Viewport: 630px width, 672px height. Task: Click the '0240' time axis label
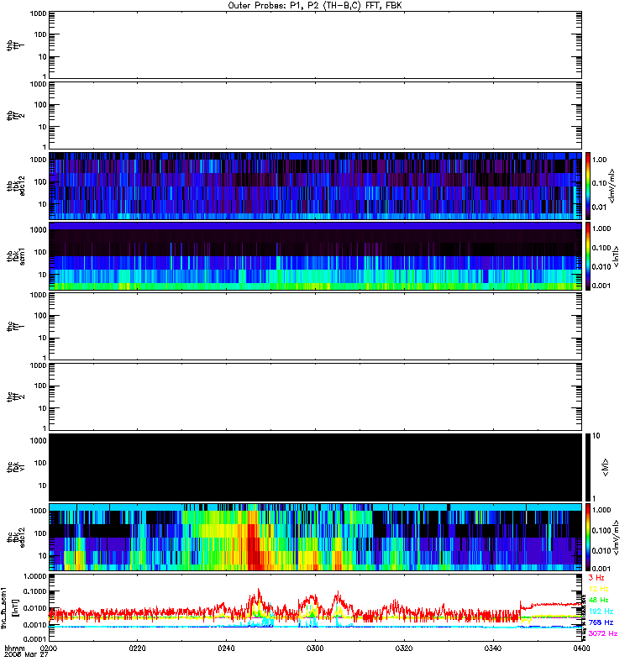coord(226,648)
